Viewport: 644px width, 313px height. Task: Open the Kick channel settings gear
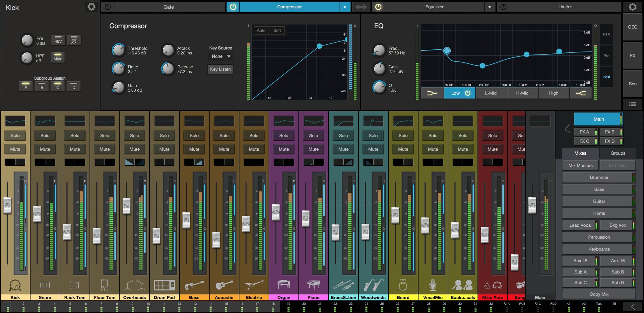91,7
